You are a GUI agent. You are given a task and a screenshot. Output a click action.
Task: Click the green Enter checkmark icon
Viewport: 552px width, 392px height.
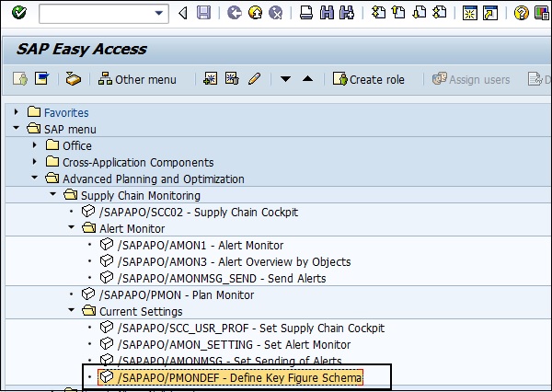click(x=19, y=13)
